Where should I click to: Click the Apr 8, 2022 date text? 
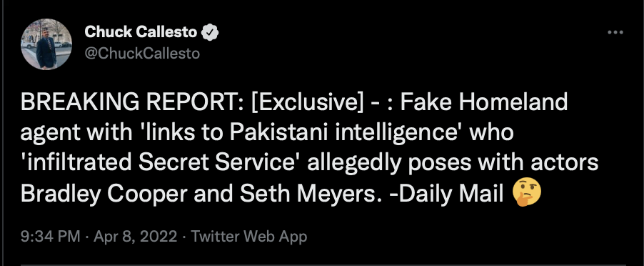[x=136, y=237]
